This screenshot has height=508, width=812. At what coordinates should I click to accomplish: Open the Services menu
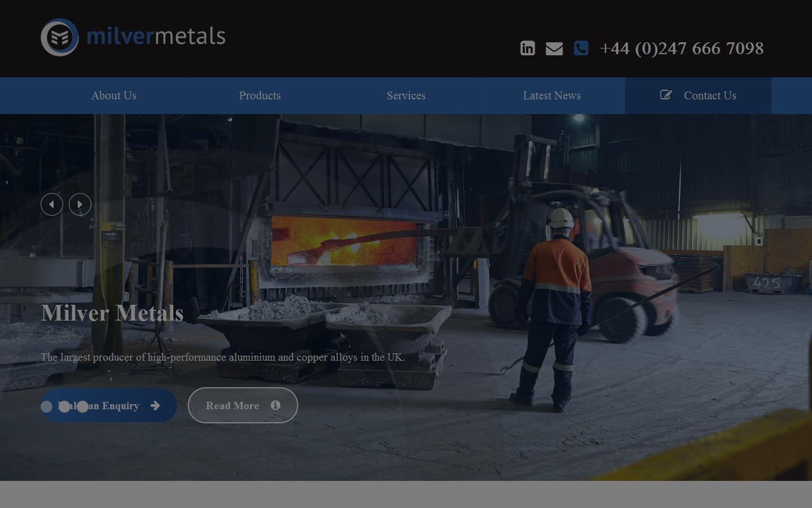[406, 95]
